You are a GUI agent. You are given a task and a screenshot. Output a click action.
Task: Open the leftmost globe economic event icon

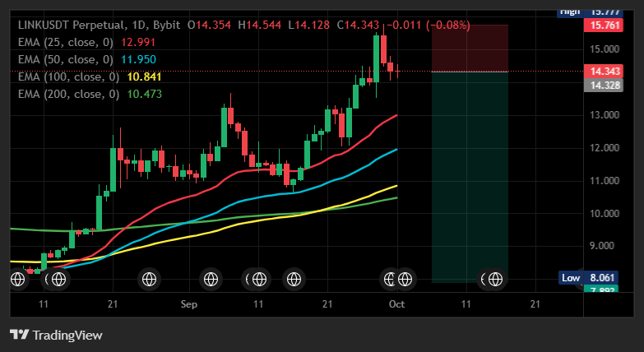click(x=17, y=280)
